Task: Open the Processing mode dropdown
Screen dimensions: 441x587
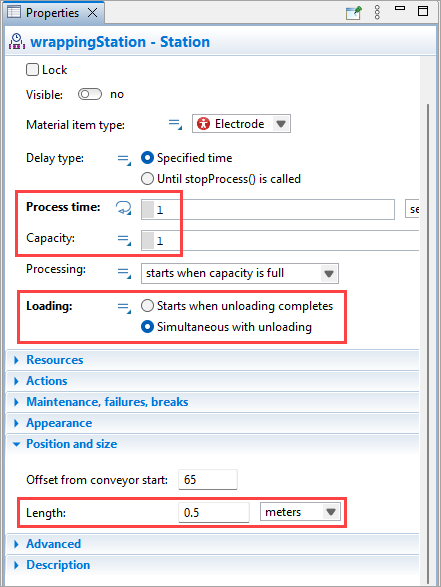Action: (240, 273)
